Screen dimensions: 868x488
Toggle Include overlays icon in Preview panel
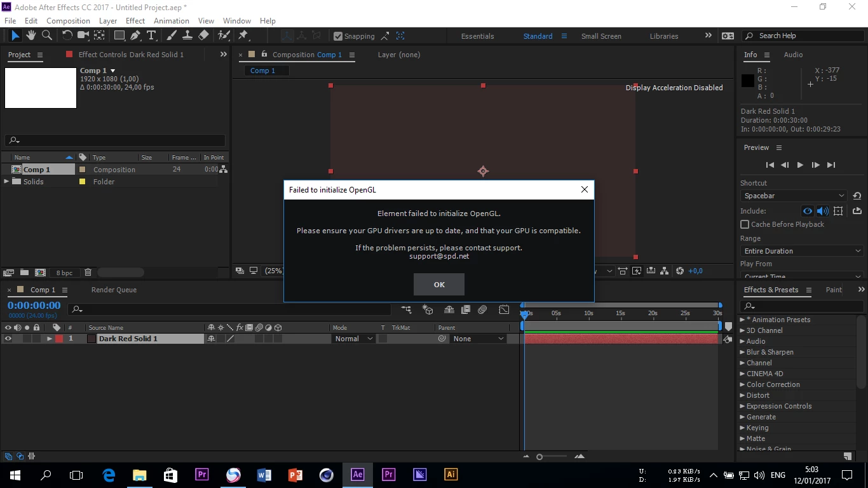838,211
